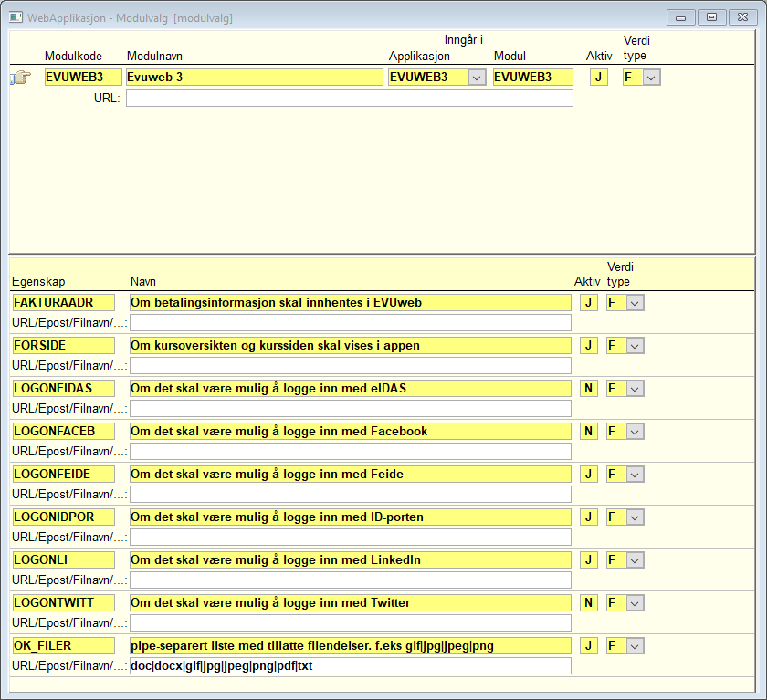The width and height of the screenshot is (767, 700).
Task: Click the FAKTURAADR Egenskap field
Action: 64,303
